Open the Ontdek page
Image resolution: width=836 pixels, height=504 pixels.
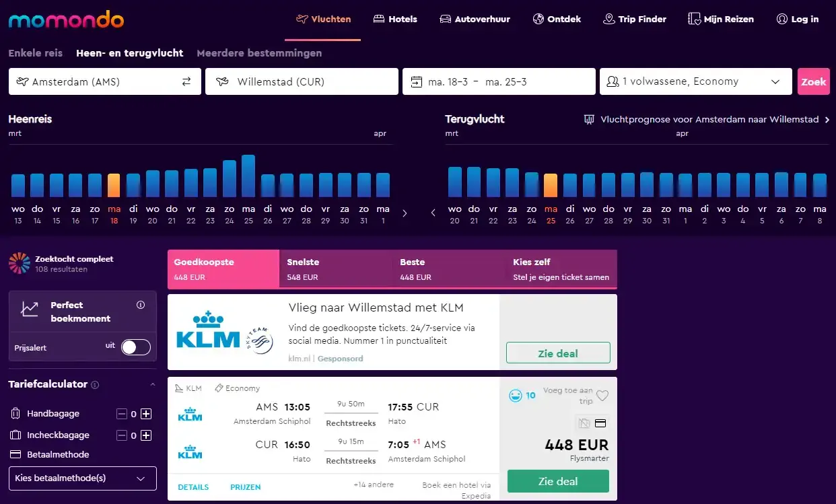click(557, 19)
